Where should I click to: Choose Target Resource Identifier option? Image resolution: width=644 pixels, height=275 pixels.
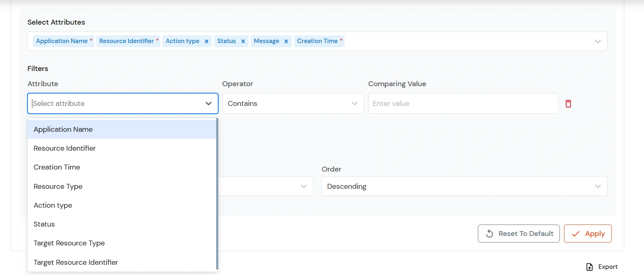point(122,262)
